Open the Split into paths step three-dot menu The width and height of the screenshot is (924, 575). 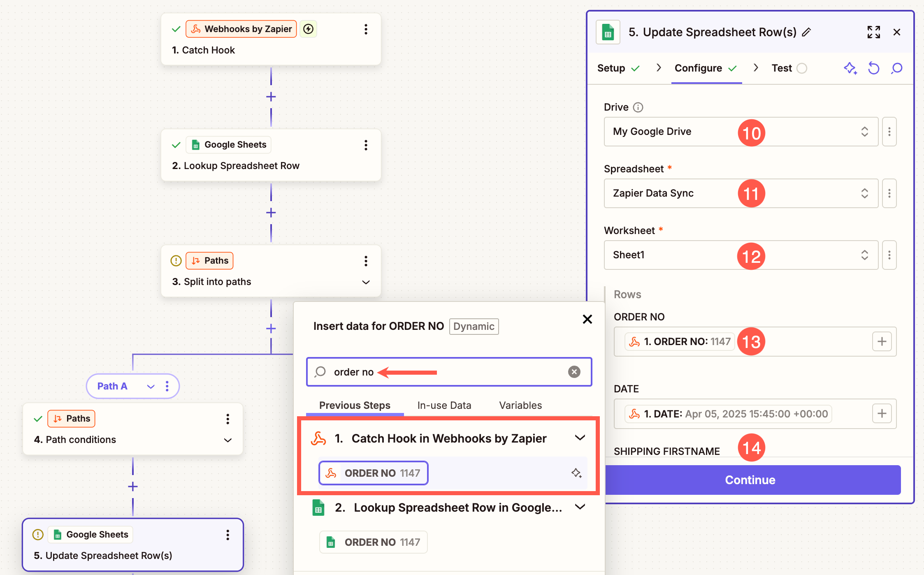(365, 261)
